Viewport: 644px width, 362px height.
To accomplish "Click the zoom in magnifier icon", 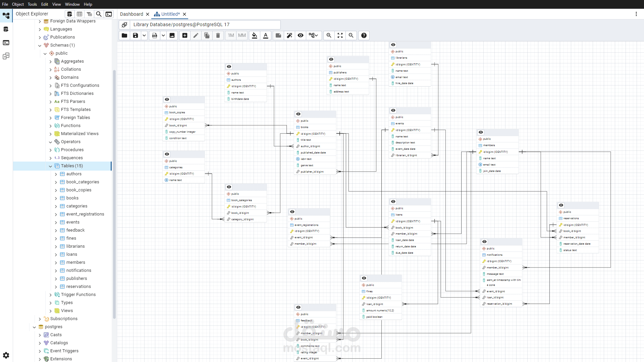I will coord(329,36).
